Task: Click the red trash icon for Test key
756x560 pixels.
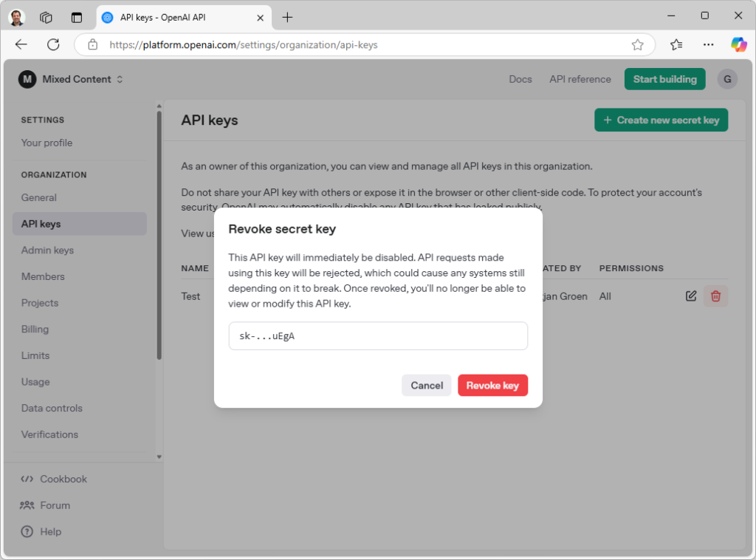Action: click(715, 296)
